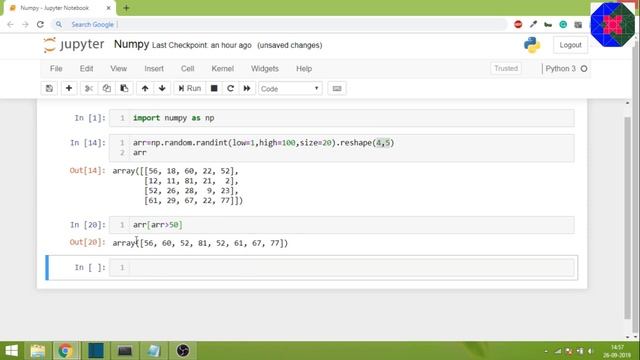Restart kernel and run all cells

coord(247,89)
